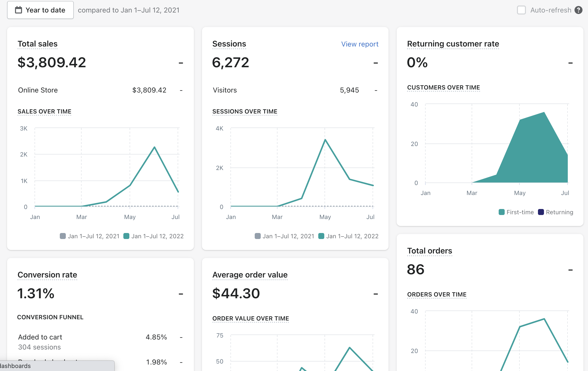Click the dark blue Returning legend swatch
Screen dimensions: 588x371
541,212
